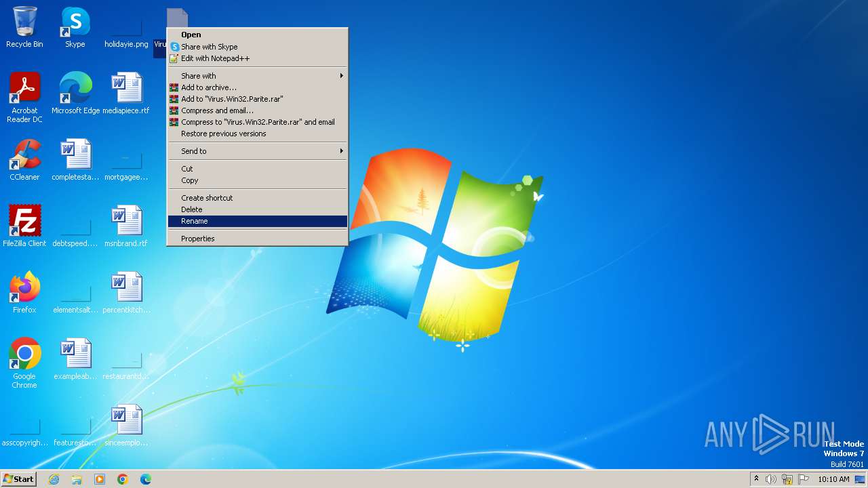
Task: Open the taskbar clock showing 10:10 AM
Action: 833,479
